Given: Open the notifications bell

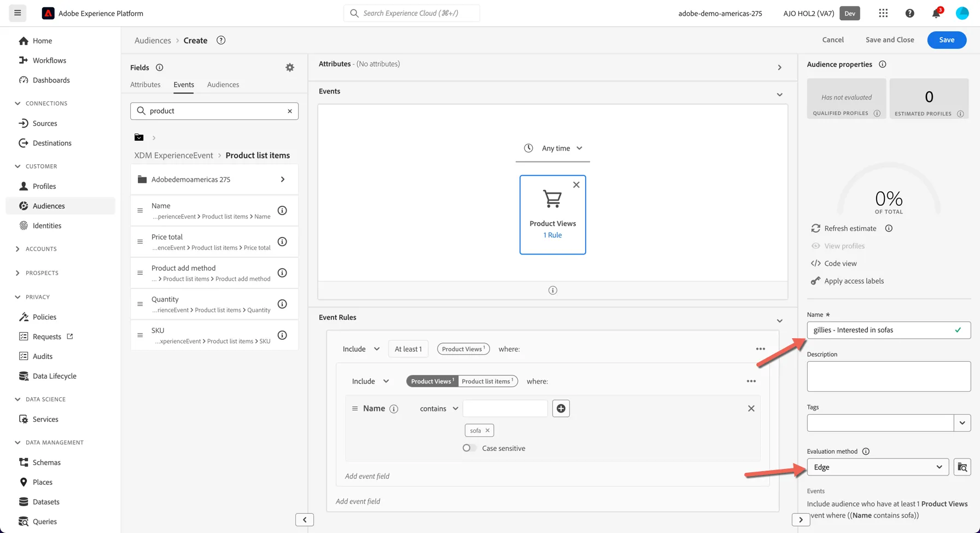Looking at the screenshot, I should [x=936, y=13].
